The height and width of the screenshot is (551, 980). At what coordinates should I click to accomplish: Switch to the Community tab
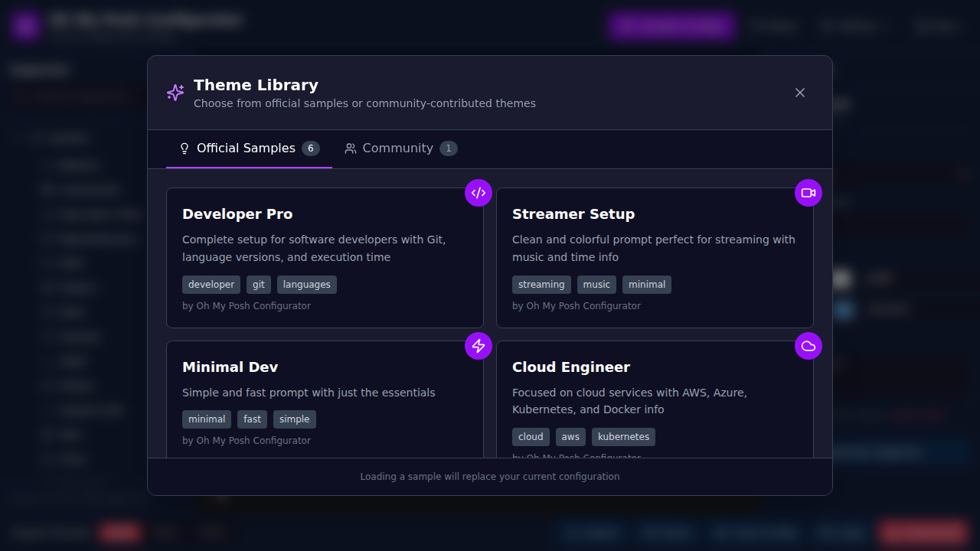397,148
